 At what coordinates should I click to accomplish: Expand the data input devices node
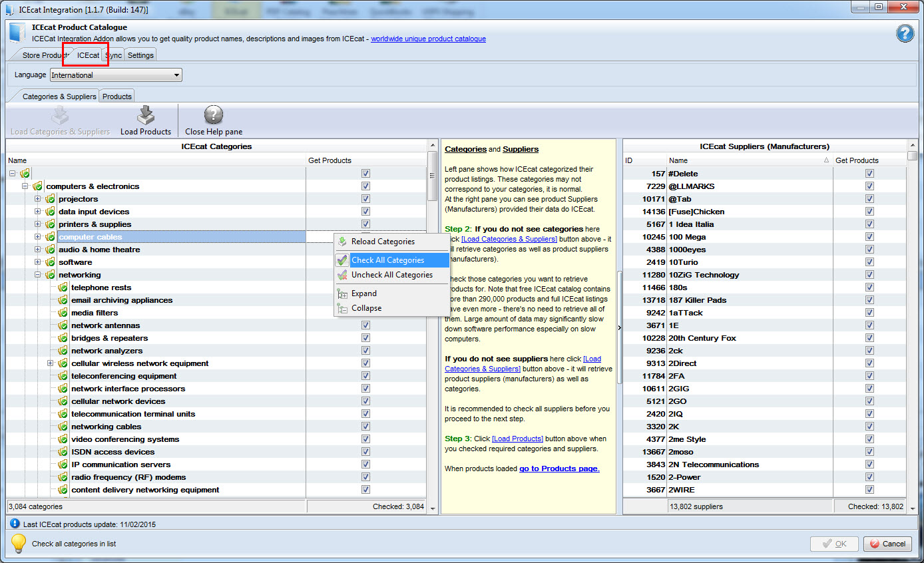pyautogui.click(x=38, y=212)
